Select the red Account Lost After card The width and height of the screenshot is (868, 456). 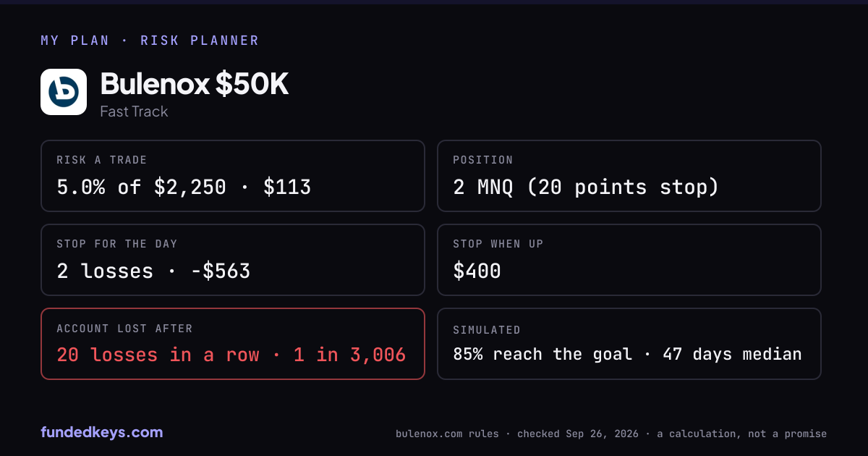(x=233, y=344)
